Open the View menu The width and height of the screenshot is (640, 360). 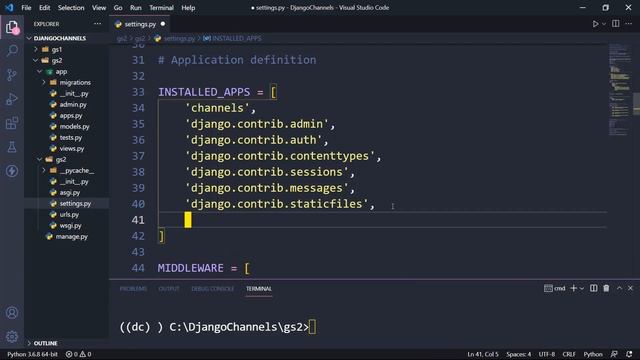point(99,8)
